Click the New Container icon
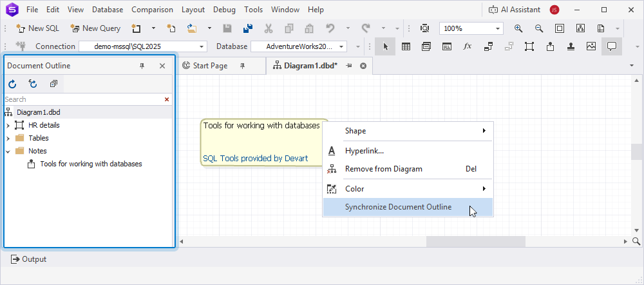The width and height of the screenshot is (644, 285). coord(529,46)
